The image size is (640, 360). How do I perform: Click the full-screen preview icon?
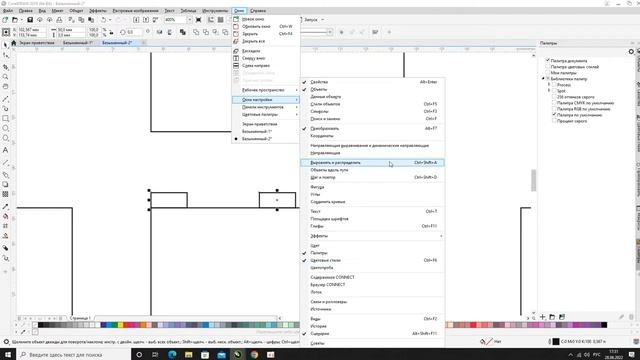(x=198, y=20)
